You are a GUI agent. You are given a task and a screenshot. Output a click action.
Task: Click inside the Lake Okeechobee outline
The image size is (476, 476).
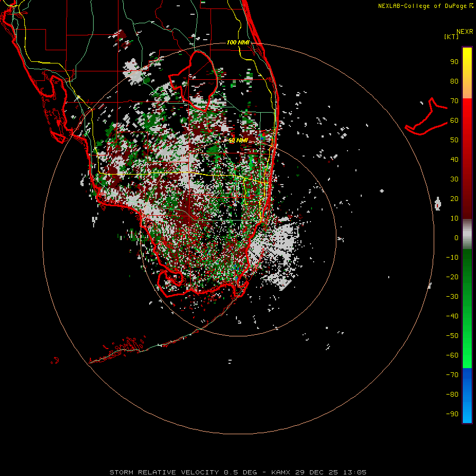[x=199, y=80]
